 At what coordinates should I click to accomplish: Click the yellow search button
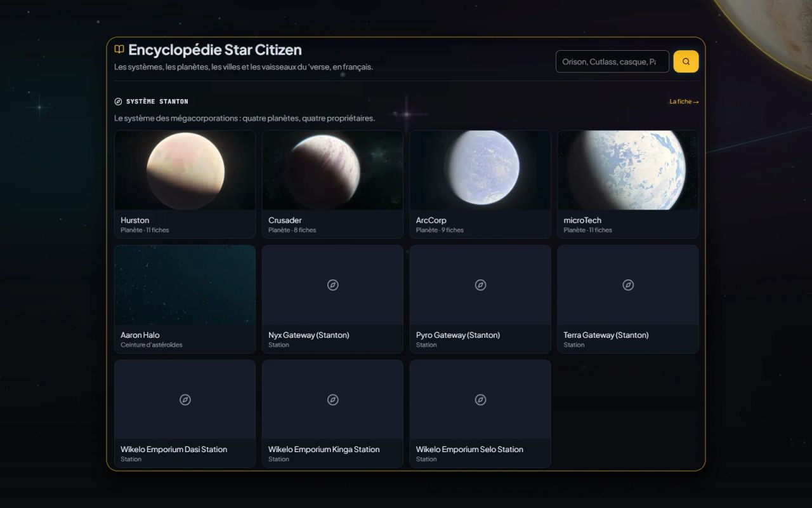pos(686,62)
